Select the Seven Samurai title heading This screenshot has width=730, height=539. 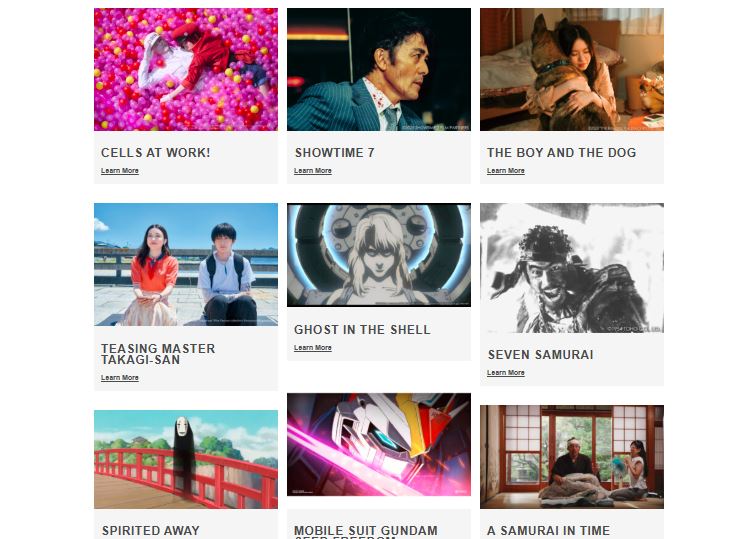point(541,355)
